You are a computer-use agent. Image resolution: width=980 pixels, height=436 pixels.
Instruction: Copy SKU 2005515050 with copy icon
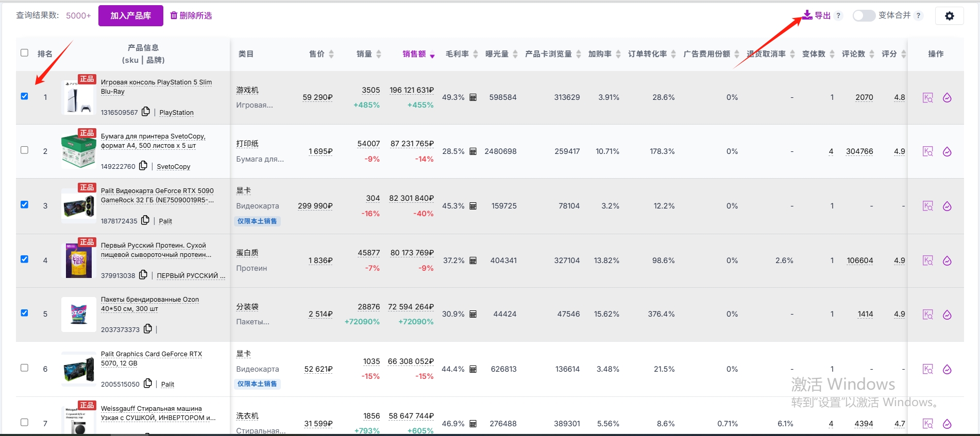148,383
